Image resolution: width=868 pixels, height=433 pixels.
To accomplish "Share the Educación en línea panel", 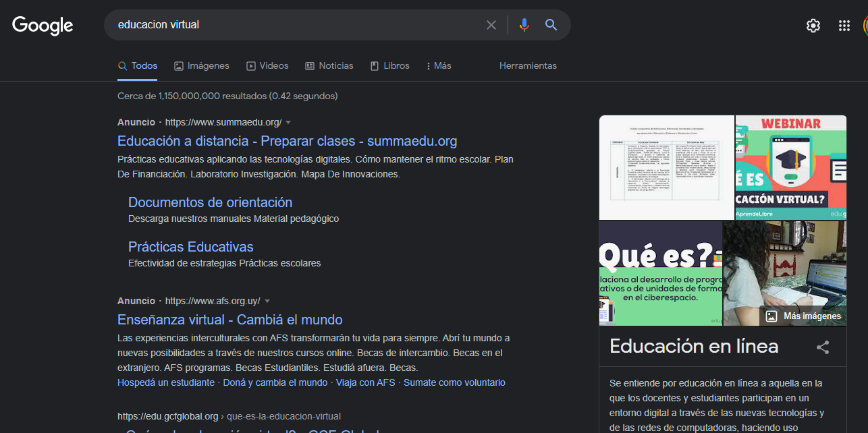I will pos(823,347).
